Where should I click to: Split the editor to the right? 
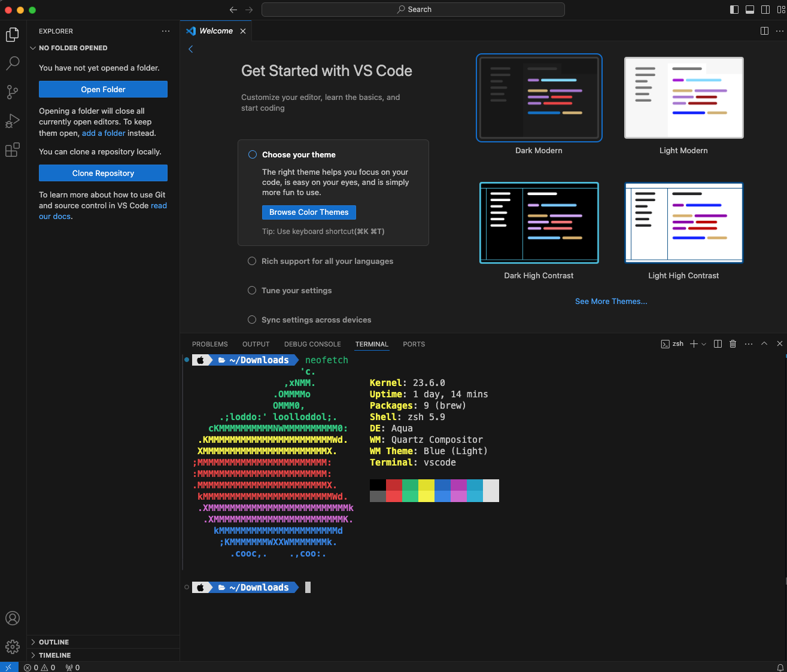click(x=764, y=31)
